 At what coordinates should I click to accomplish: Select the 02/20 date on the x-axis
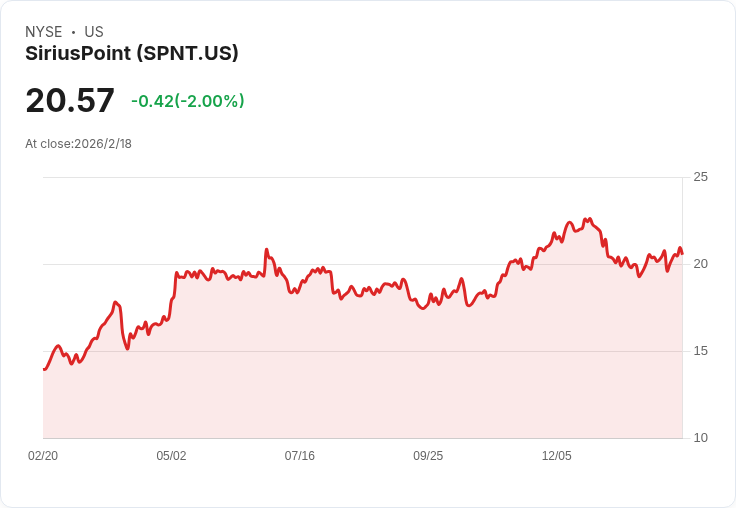[x=43, y=456]
